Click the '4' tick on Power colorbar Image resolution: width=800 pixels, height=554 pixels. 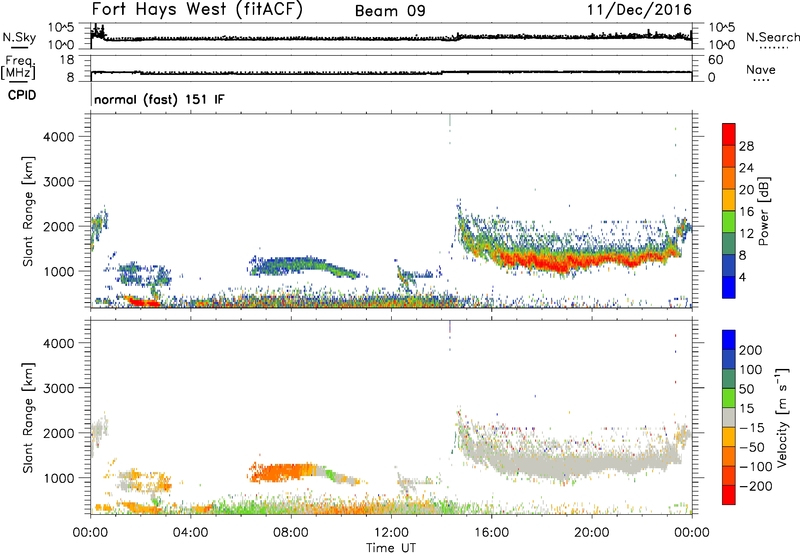click(x=742, y=277)
